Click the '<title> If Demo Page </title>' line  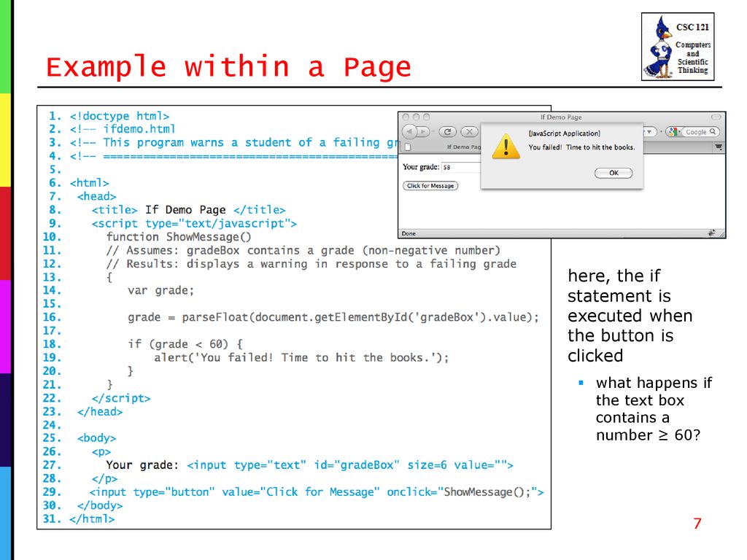pyautogui.click(x=189, y=210)
